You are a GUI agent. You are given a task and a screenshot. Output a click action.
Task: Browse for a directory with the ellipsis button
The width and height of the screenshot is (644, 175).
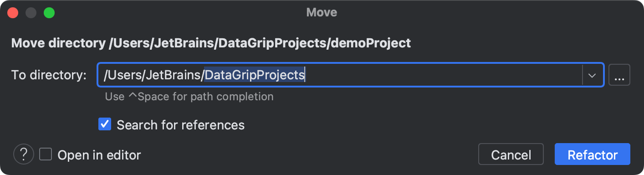(x=619, y=75)
